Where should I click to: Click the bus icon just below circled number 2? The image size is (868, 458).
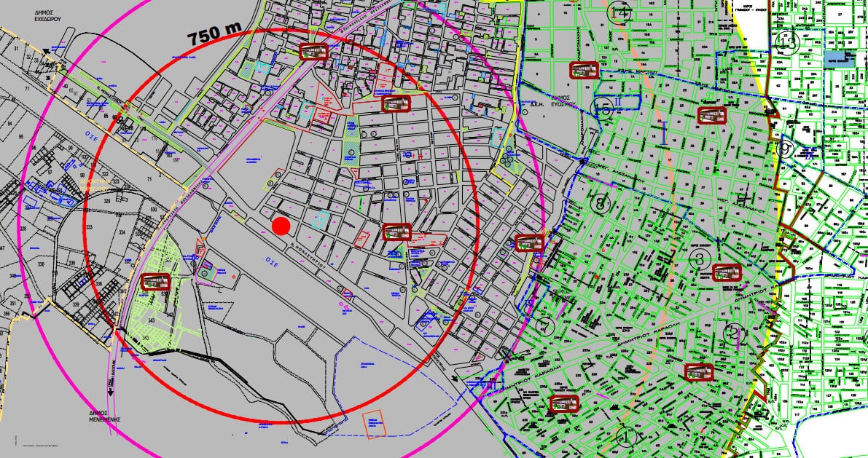699,372
